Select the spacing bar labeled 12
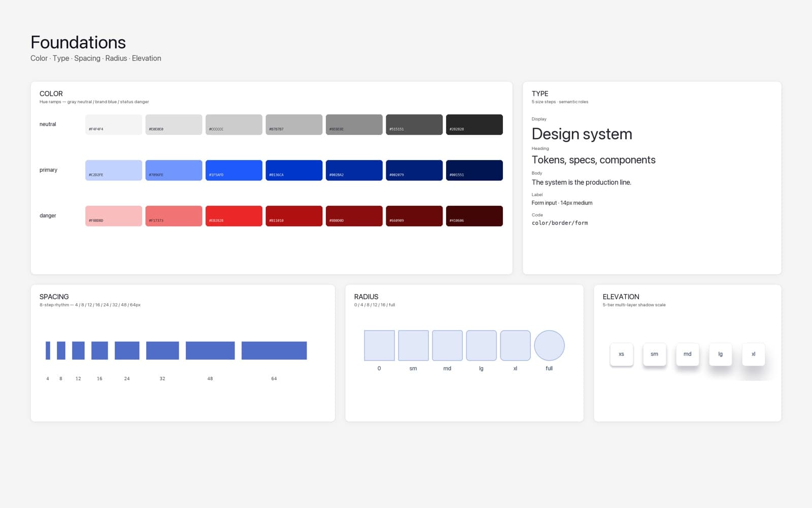812x508 pixels. (78, 351)
